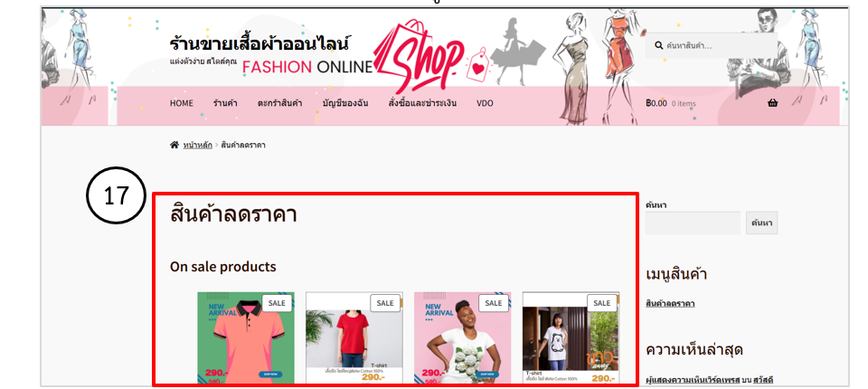Click SALE badge on rightmost product
Screen dimensions: 868x389
pyautogui.click(x=602, y=303)
